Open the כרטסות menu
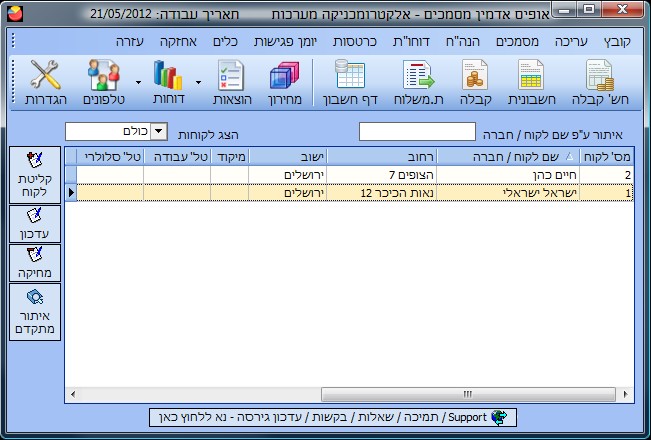The height and width of the screenshot is (440, 651). click(353, 42)
